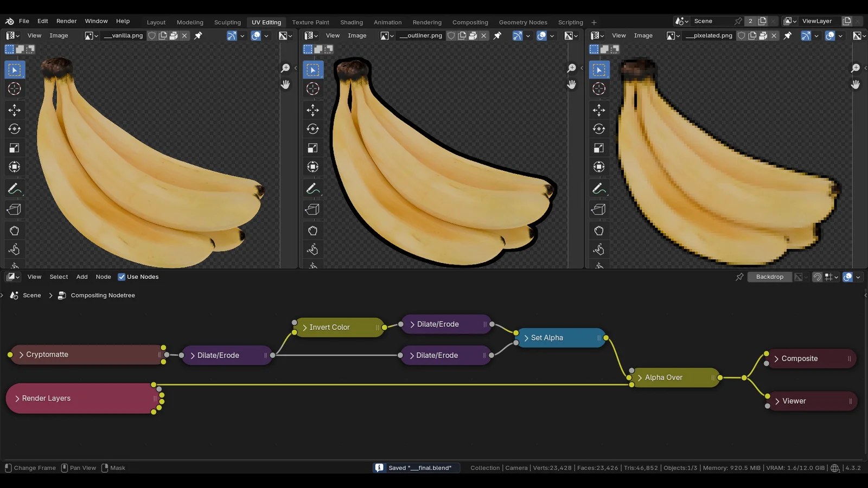Unlink the vanilla.png image with X icon
868x488 pixels.
pyautogui.click(x=184, y=36)
